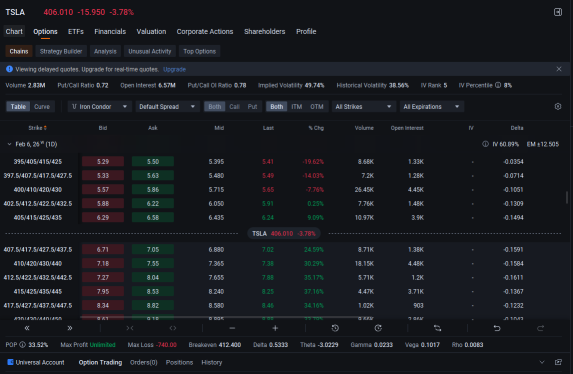Open the Valuation tab

[151, 31]
